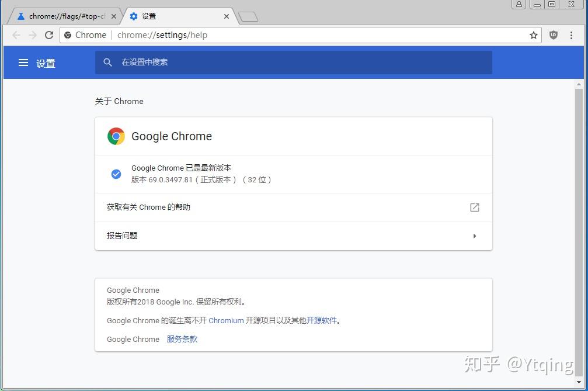The height and width of the screenshot is (391, 588).
Task: Open the 开源软件 link
Action: [x=321, y=320]
